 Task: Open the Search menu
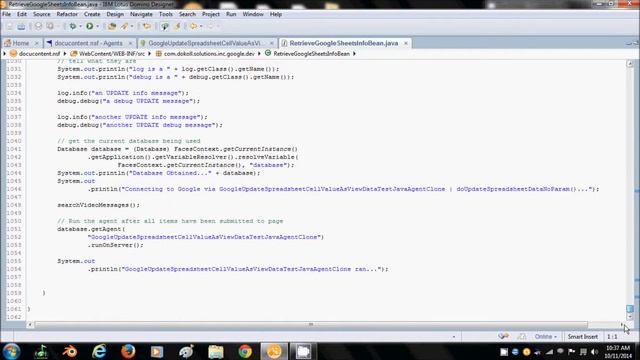pos(187,14)
